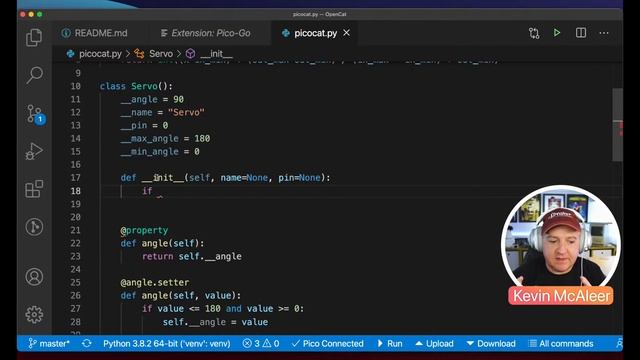Click the @angle.setter decorator line
Image resolution: width=640 pixels, height=360 pixels.
pos(155,282)
